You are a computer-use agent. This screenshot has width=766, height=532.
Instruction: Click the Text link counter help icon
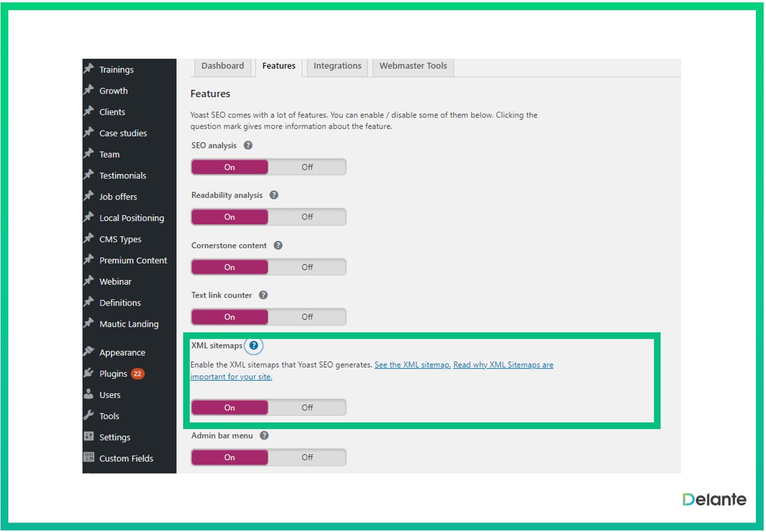pyautogui.click(x=263, y=295)
